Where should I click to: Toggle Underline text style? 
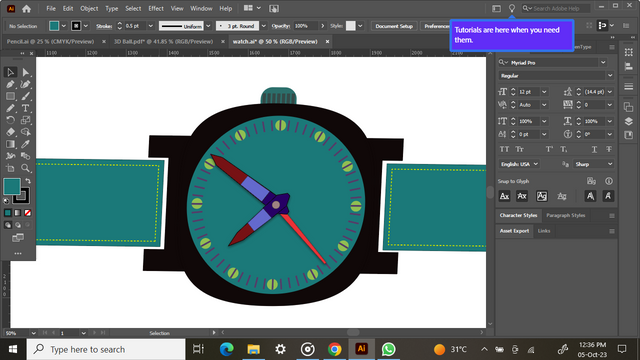coord(594,149)
